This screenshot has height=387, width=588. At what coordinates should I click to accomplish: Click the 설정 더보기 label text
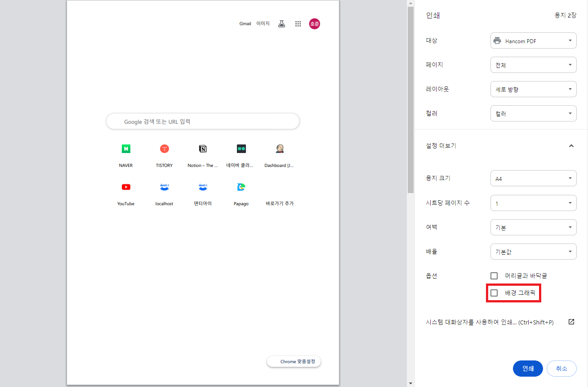pyautogui.click(x=441, y=145)
